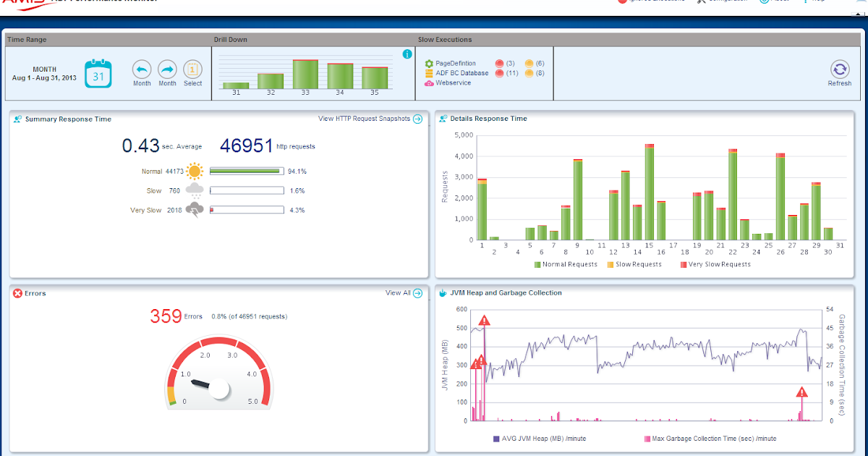Click the Normal requests progress bar
868x456 pixels.
246,171
